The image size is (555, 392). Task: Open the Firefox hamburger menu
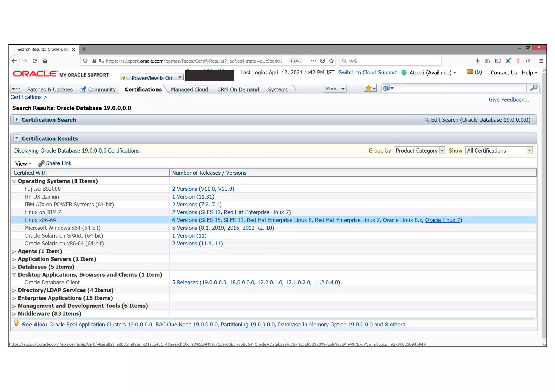[x=541, y=61]
